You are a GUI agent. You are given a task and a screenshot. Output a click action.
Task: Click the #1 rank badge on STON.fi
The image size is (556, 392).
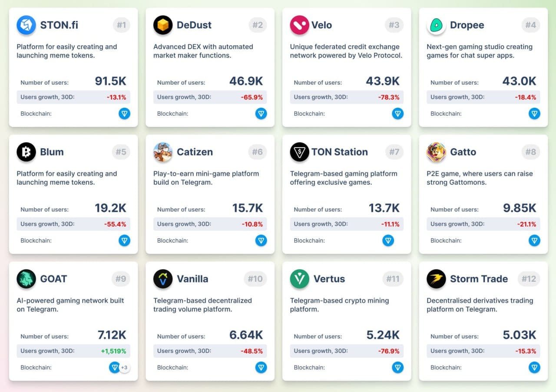(121, 25)
